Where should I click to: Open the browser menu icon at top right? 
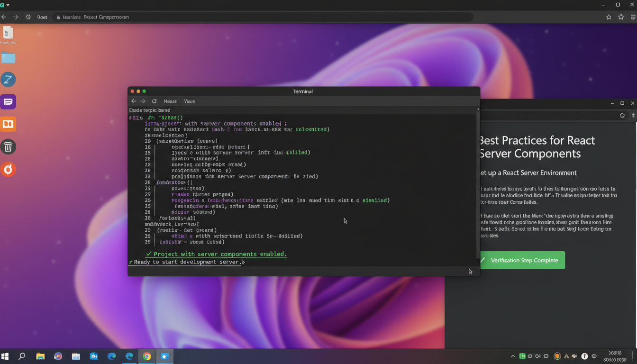point(633,17)
